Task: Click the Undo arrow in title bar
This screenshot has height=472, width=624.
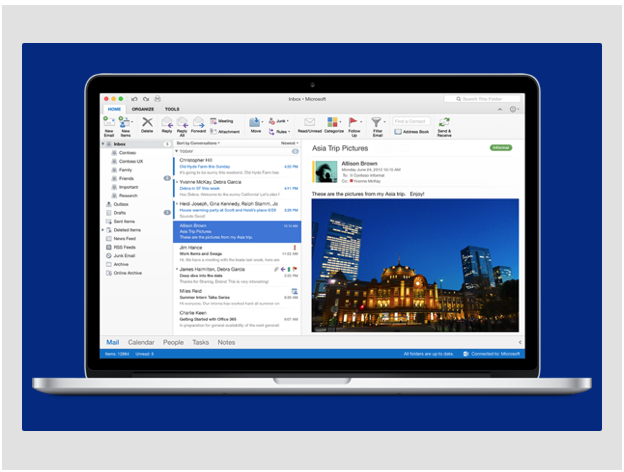Action: 135,99
